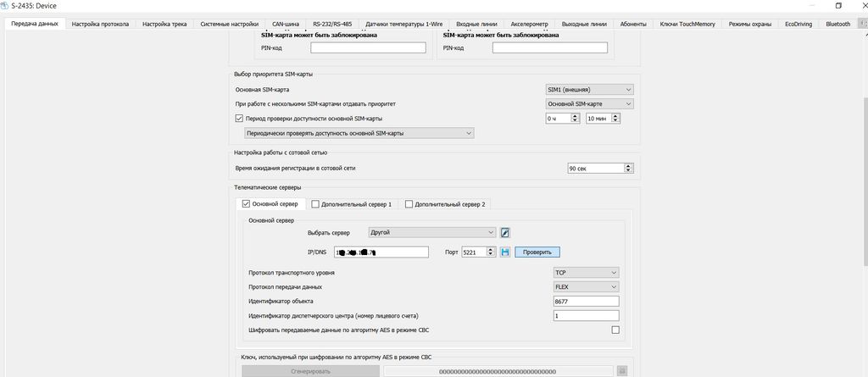Switch to Режимы охраны tab
The height and width of the screenshot is (377, 868).
tap(750, 24)
